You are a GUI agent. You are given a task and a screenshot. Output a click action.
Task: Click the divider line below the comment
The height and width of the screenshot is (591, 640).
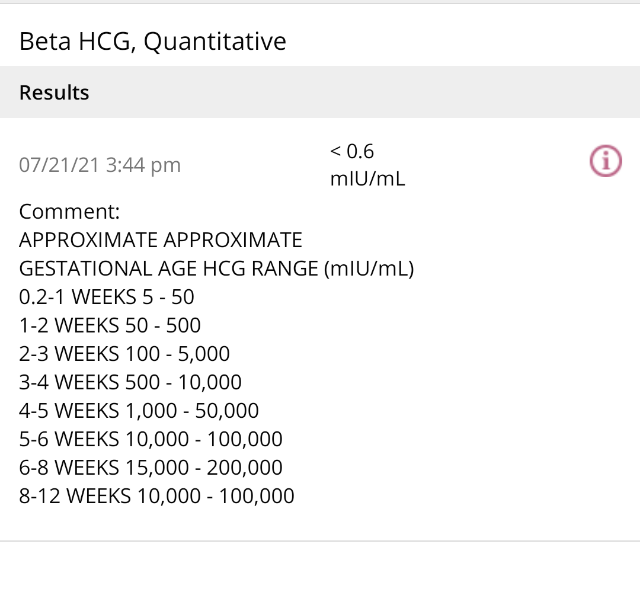(x=320, y=541)
